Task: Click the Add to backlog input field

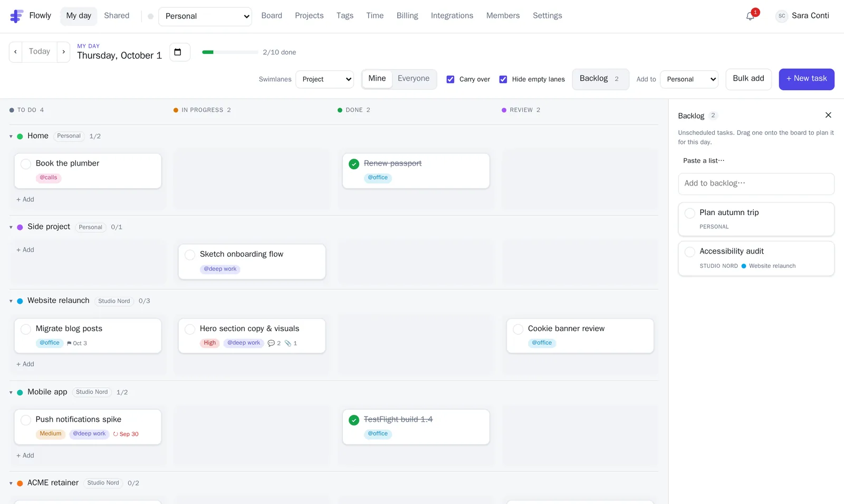Action: 756,183
